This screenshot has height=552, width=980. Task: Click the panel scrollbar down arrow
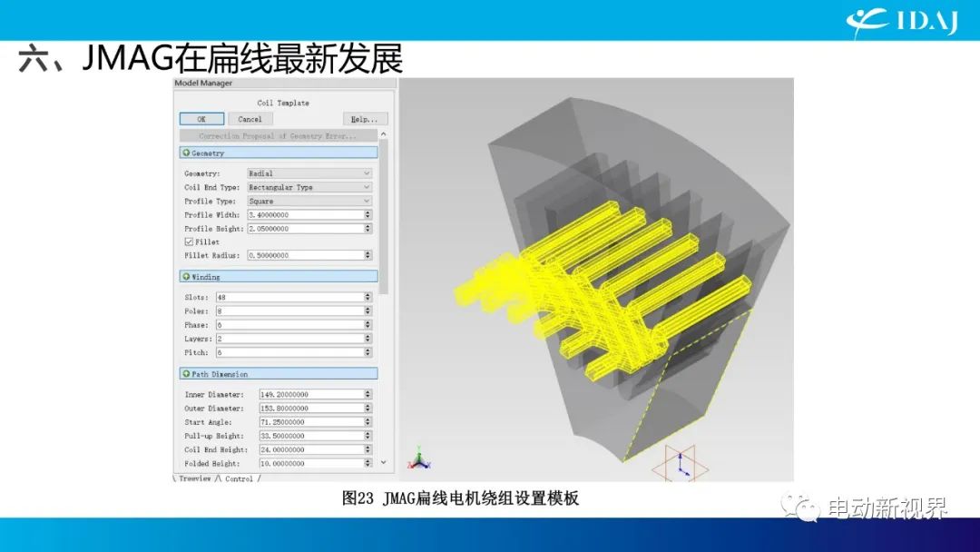point(383,463)
